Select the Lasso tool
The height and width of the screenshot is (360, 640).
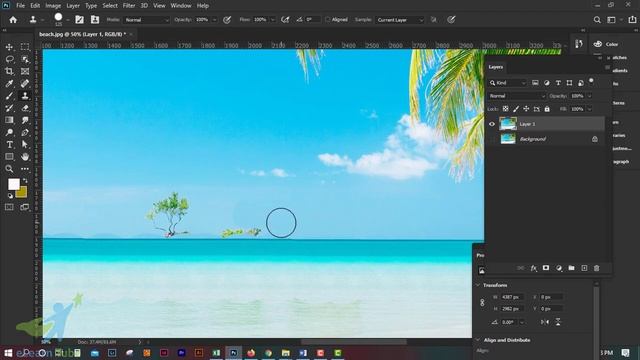click(x=9, y=59)
